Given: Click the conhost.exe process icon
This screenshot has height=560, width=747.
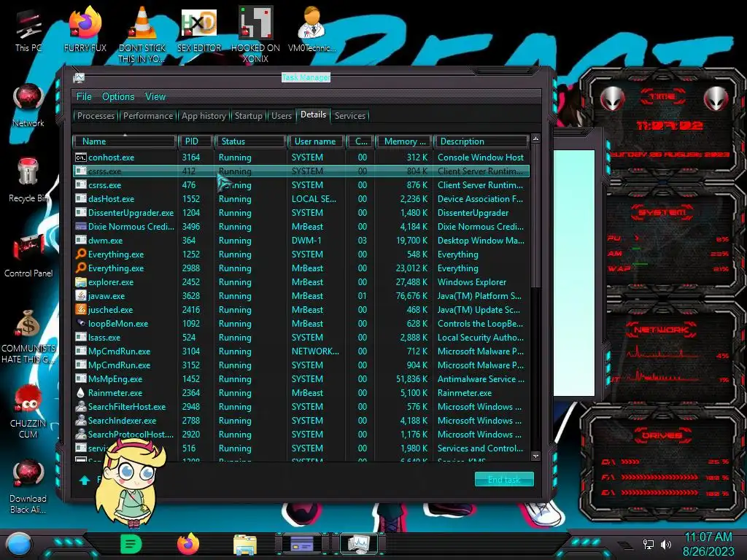Looking at the screenshot, I should coord(81,157).
